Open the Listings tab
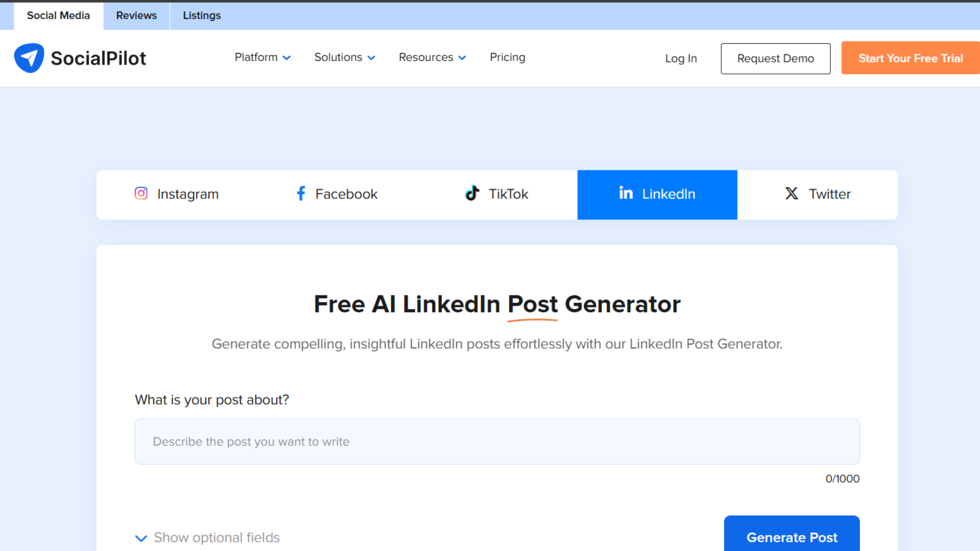980x551 pixels. coord(202,16)
